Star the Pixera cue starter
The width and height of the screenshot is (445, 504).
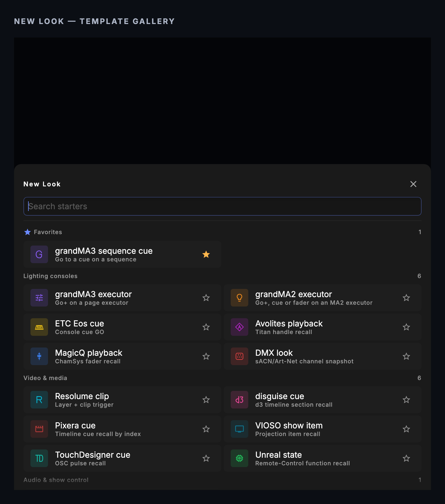tap(206, 429)
